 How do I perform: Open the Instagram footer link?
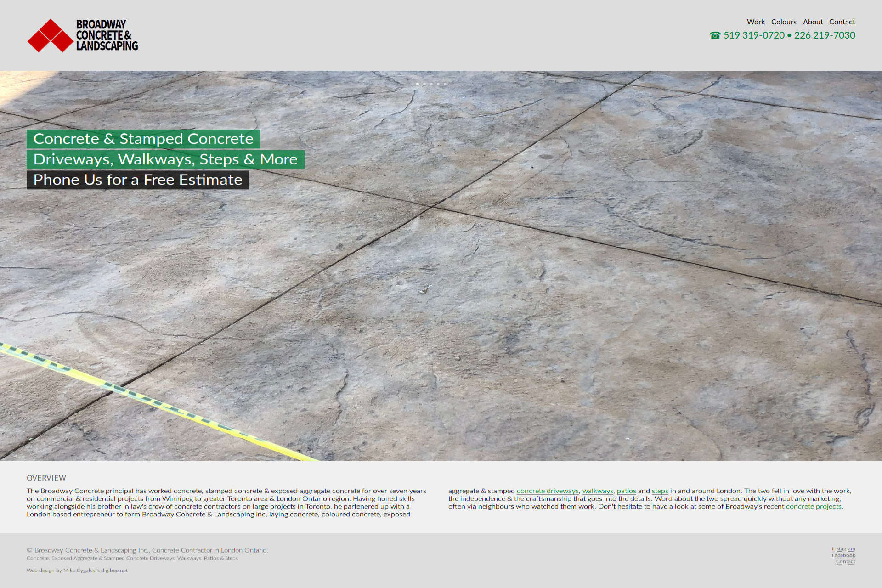(x=843, y=548)
